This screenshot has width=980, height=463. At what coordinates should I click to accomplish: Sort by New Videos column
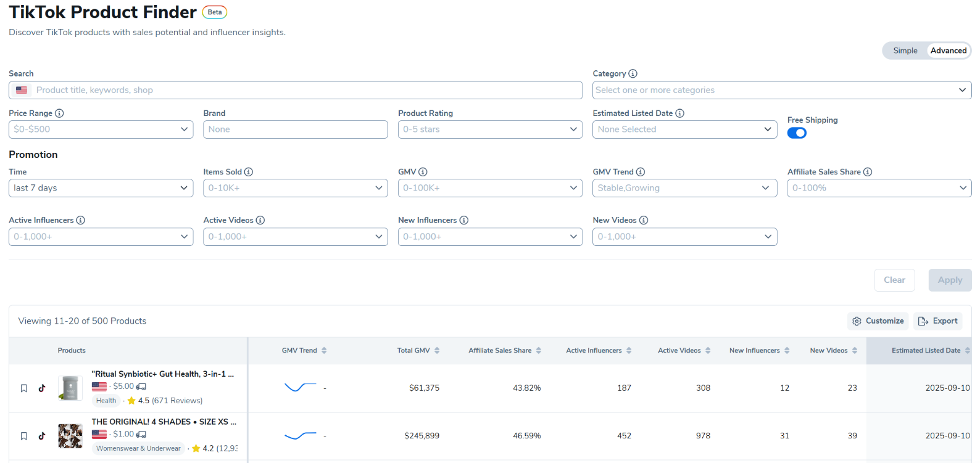(855, 351)
